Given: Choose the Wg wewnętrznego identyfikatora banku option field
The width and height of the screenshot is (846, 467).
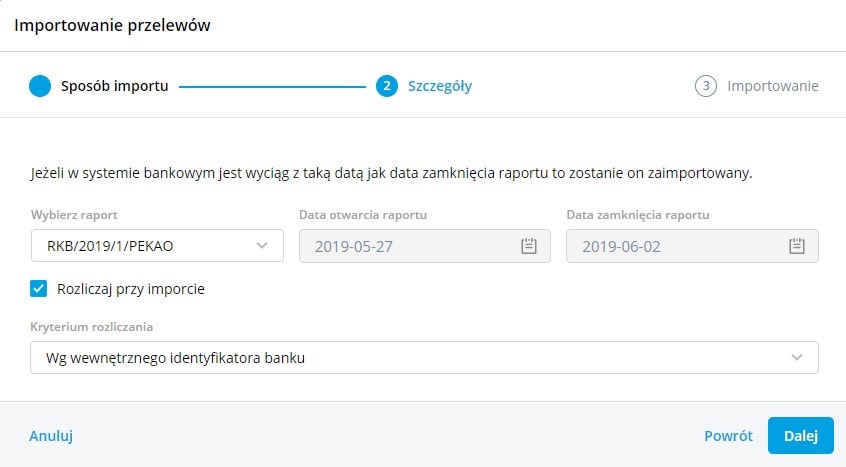Looking at the screenshot, I should coord(400,358).
